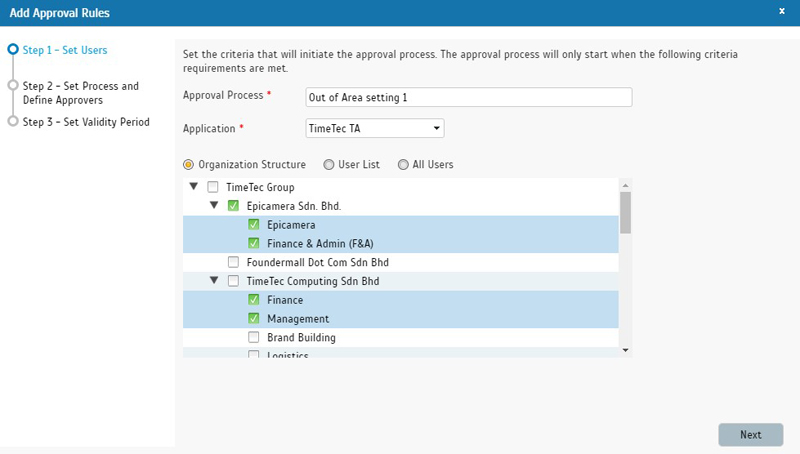Uncheck the Management checkbox
The height and width of the screenshot is (454, 800).
[254, 318]
